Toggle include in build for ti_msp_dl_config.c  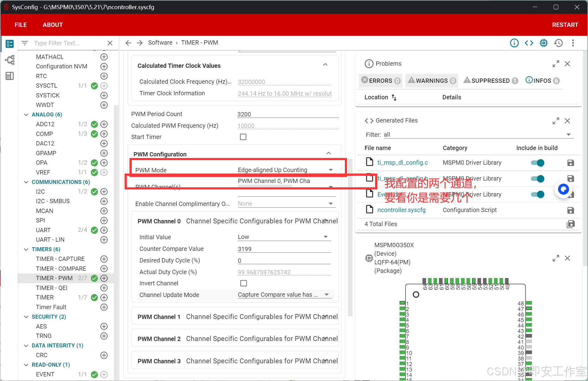coord(538,163)
